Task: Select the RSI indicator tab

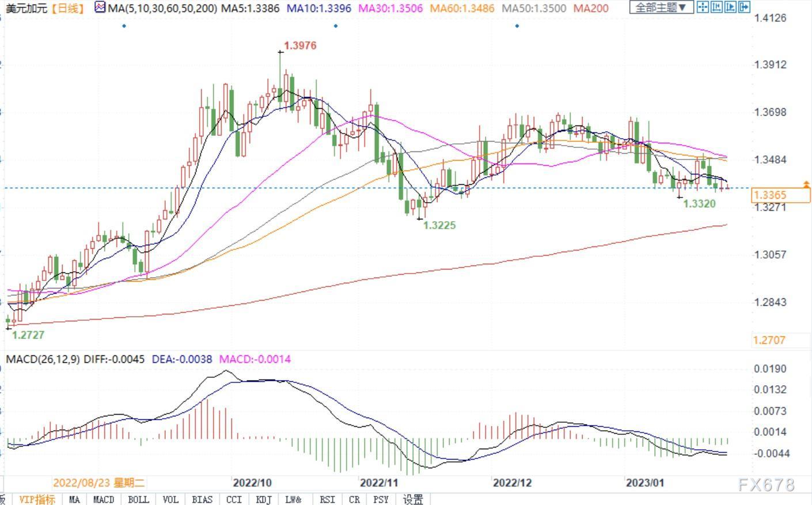Action: click(327, 499)
